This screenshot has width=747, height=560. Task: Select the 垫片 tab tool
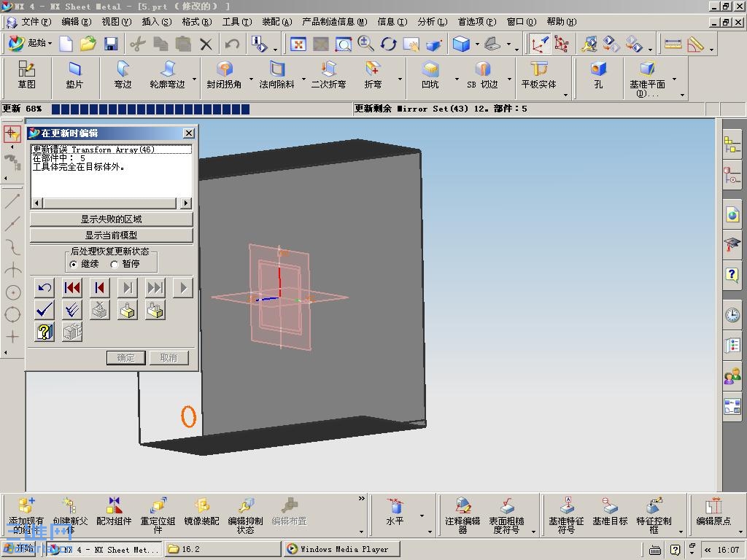(x=75, y=75)
